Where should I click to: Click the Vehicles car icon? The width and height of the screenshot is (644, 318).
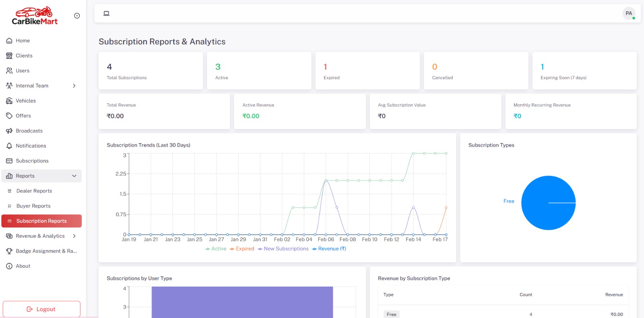(9, 101)
